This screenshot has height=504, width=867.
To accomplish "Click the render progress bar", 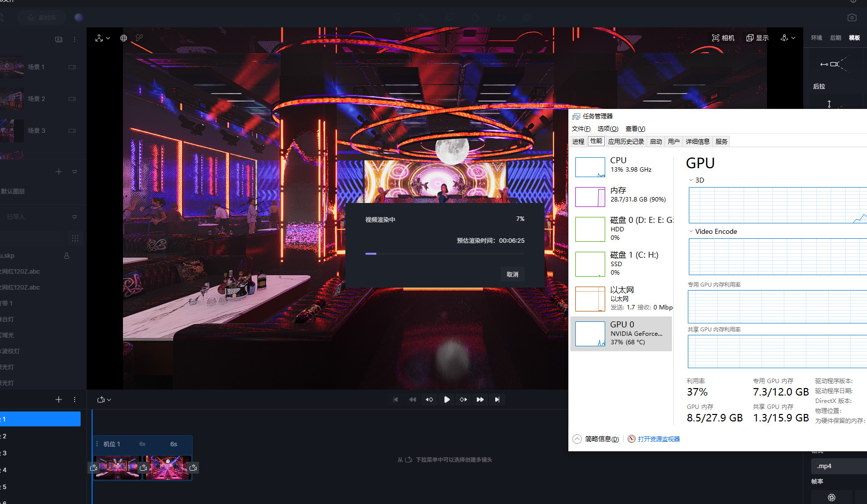I will pos(444,254).
